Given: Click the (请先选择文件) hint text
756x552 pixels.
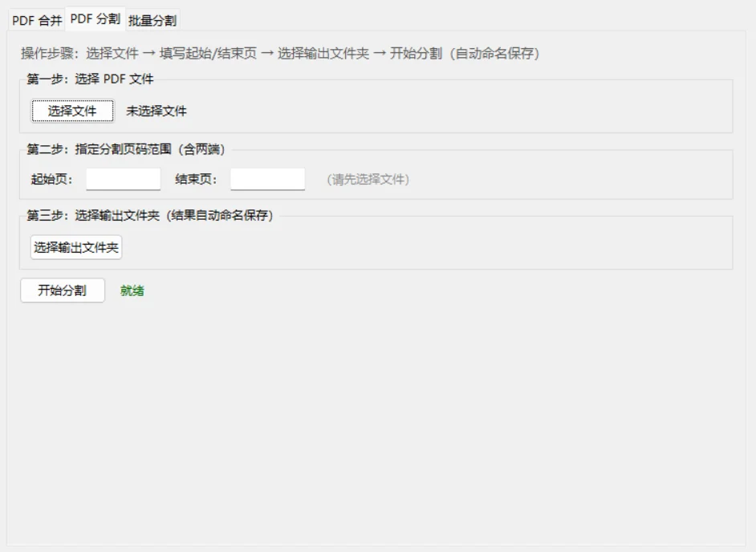Looking at the screenshot, I should click(368, 180).
